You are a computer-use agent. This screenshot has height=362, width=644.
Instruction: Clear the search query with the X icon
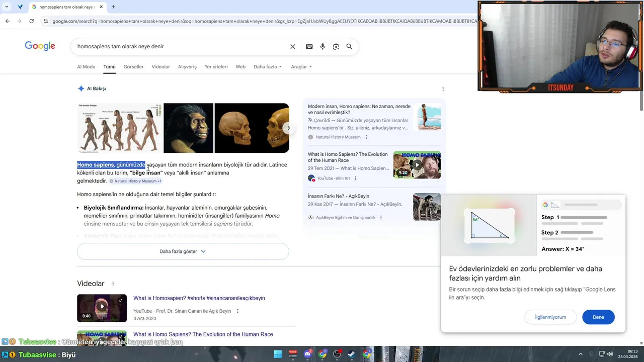[x=293, y=47]
